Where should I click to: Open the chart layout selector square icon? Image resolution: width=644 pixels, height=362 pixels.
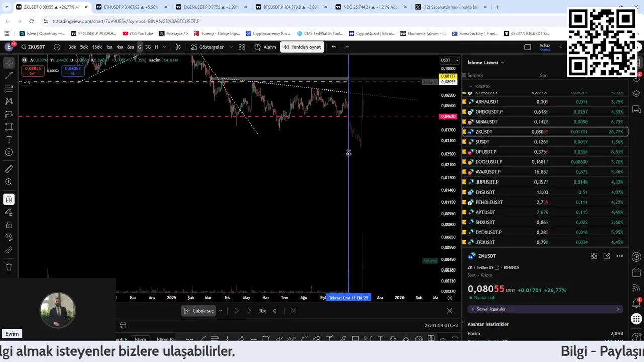[x=527, y=47]
